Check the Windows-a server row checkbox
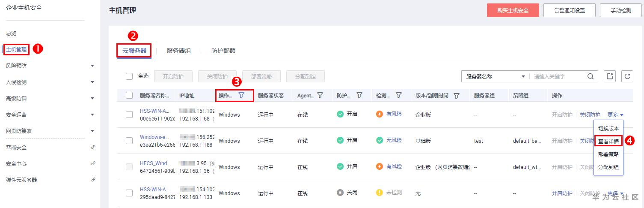Screen dimensions: 644x208 tap(129, 141)
